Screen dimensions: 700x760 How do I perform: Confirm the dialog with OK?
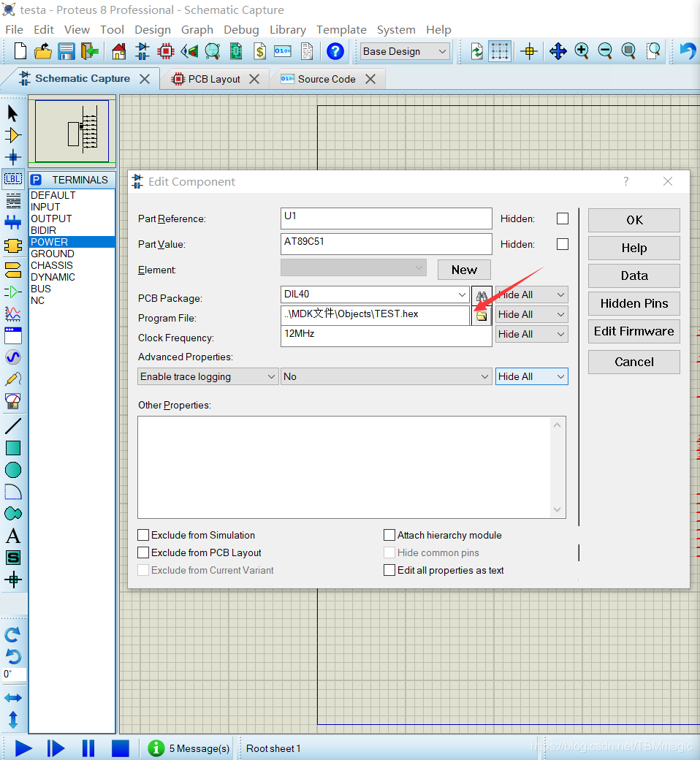[634, 220]
